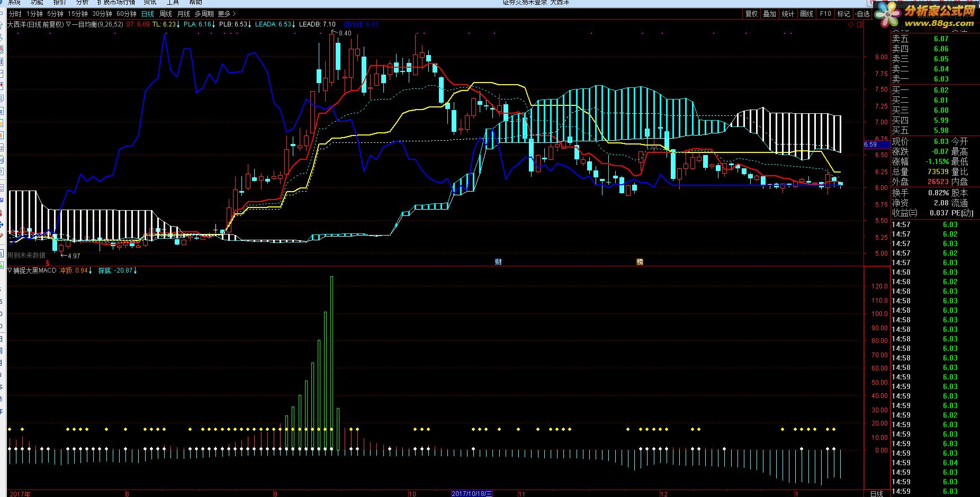Viewport: 980px width, 497px height.
Task: Expand the 一目均衡 indicator dropdown triangle
Action: tap(68, 24)
